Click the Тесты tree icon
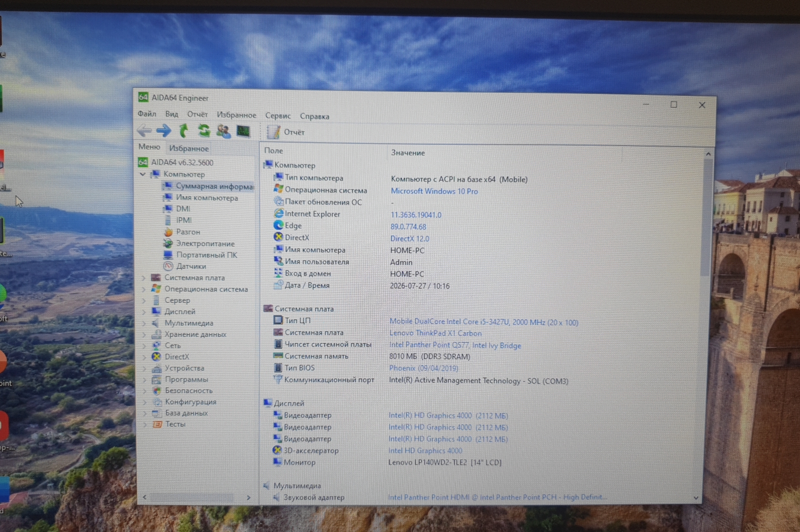800x532 pixels. tap(157, 424)
